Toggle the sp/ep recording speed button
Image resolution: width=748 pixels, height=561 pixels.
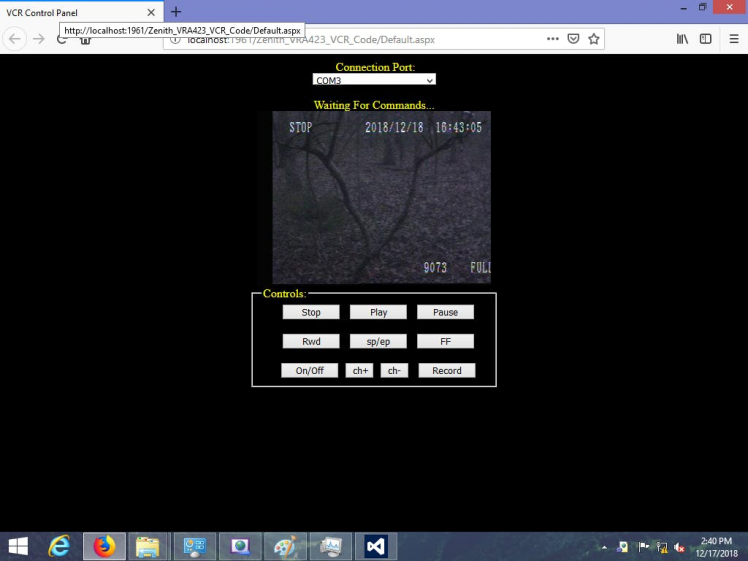tap(378, 341)
